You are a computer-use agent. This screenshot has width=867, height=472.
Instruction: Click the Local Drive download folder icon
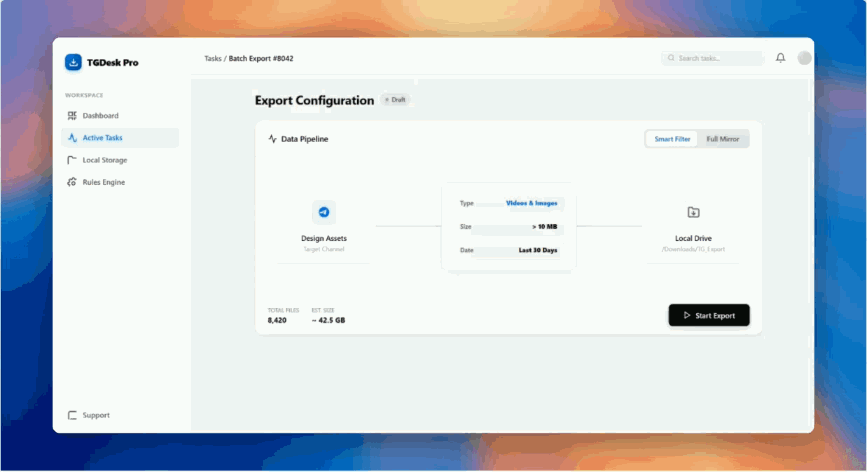pos(693,212)
